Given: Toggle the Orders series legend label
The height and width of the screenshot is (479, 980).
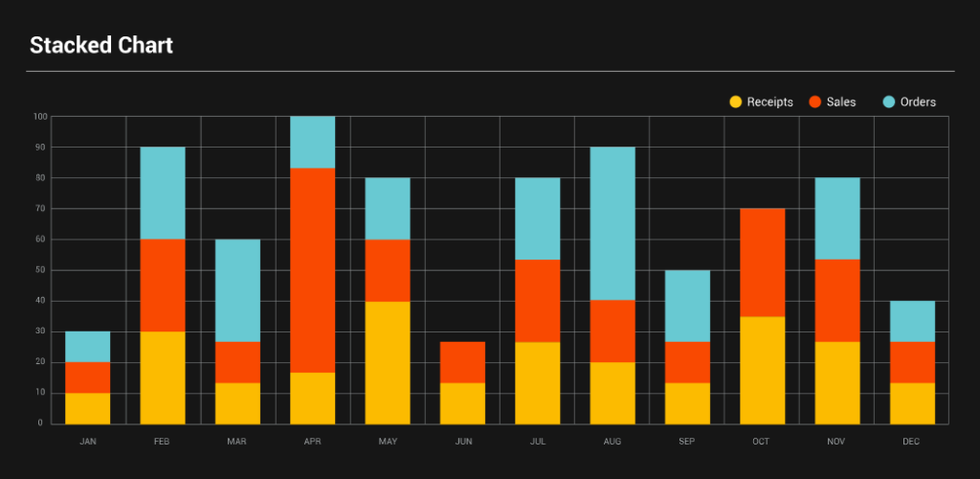Looking at the screenshot, I should tap(918, 102).
